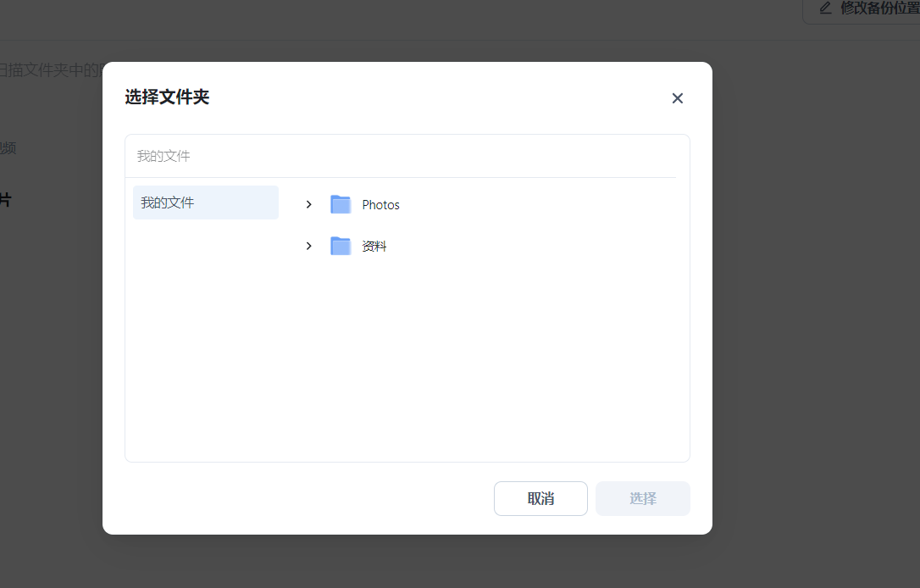Expand the Photos folder chevron

(x=309, y=204)
